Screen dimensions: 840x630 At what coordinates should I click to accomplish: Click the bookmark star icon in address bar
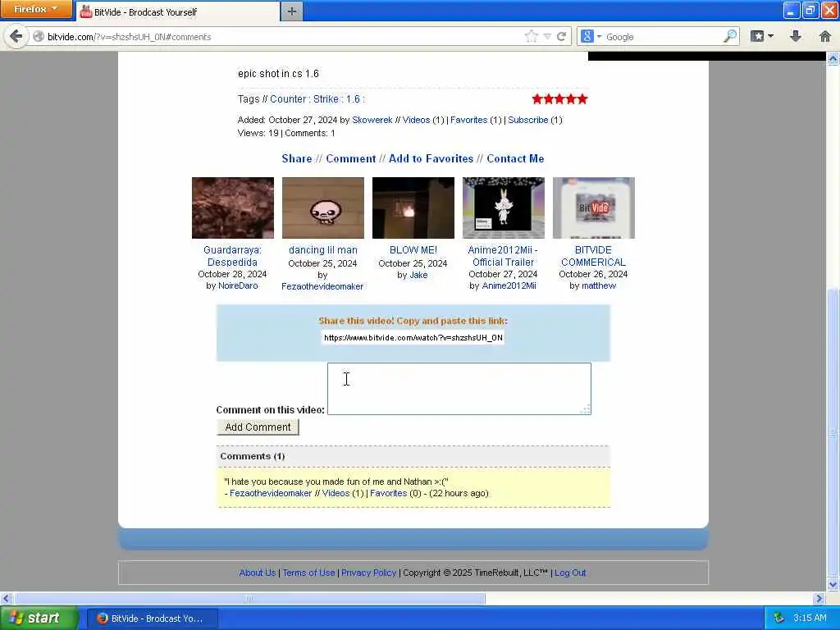tap(531, 36)
